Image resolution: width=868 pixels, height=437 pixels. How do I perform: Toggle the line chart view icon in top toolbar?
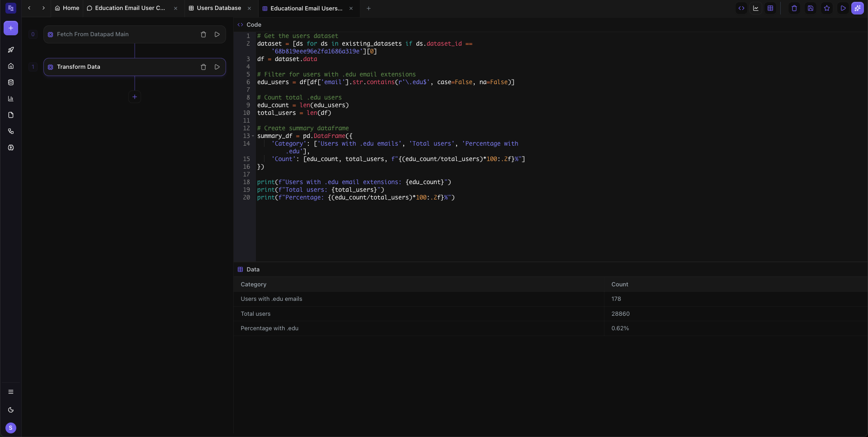click(x=756, y=8)
